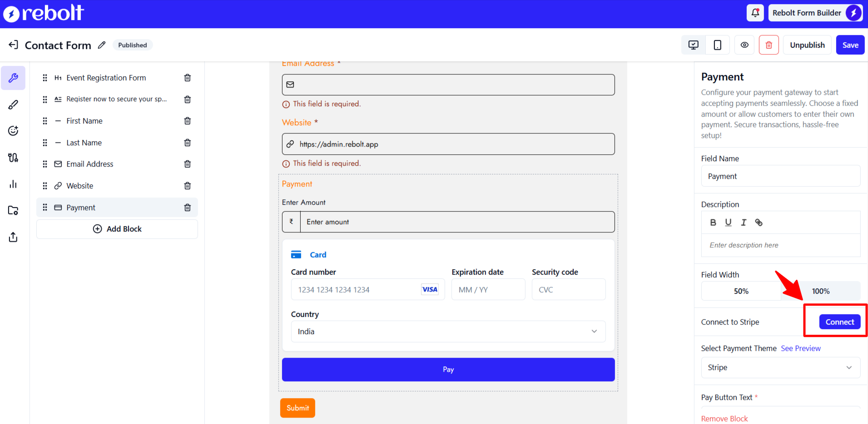Select the Register now text block row
This screenshot has width=868, height=424.
tap(117, 99)
